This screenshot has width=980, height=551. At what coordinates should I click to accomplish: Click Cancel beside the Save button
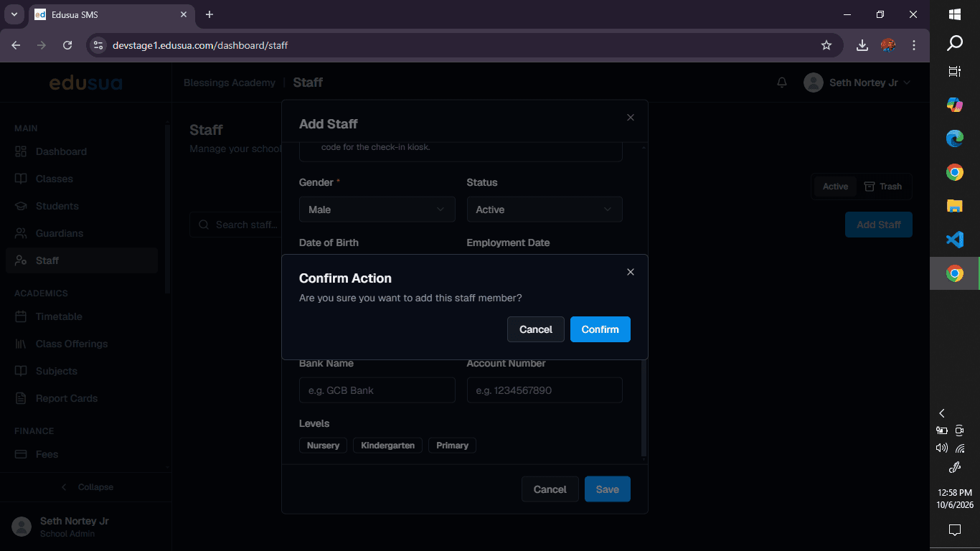click(550, 489)
